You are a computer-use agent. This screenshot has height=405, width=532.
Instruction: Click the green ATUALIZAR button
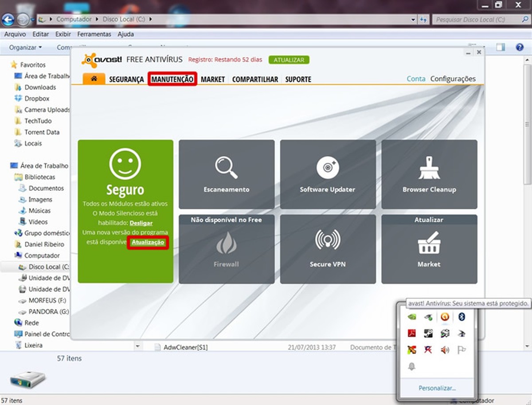pyautogui.click(x=289, y=60)
